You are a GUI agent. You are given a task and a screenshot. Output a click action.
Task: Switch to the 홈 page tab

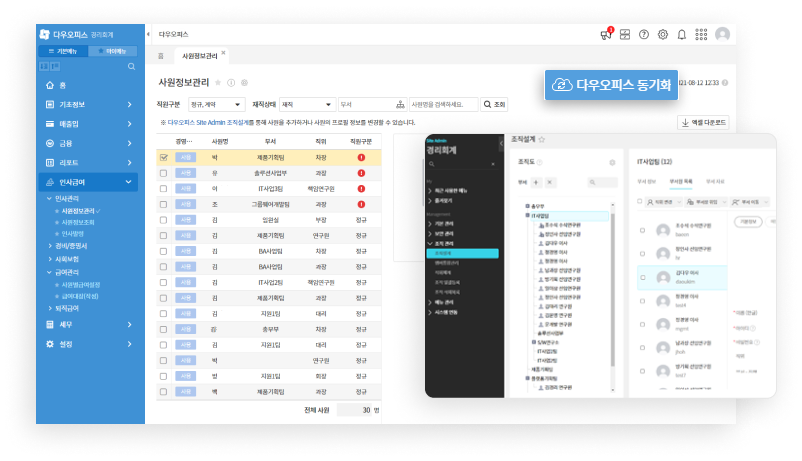[x=161, y=56]
